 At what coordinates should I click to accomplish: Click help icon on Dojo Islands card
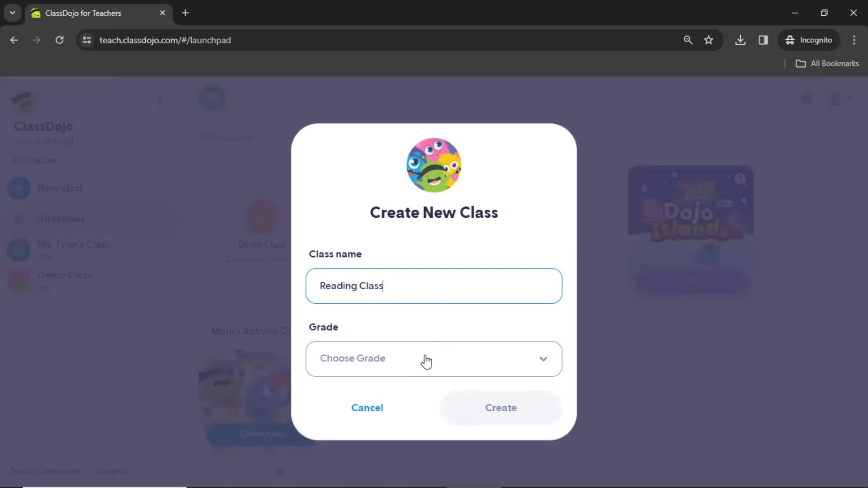[x=740, y=179]
